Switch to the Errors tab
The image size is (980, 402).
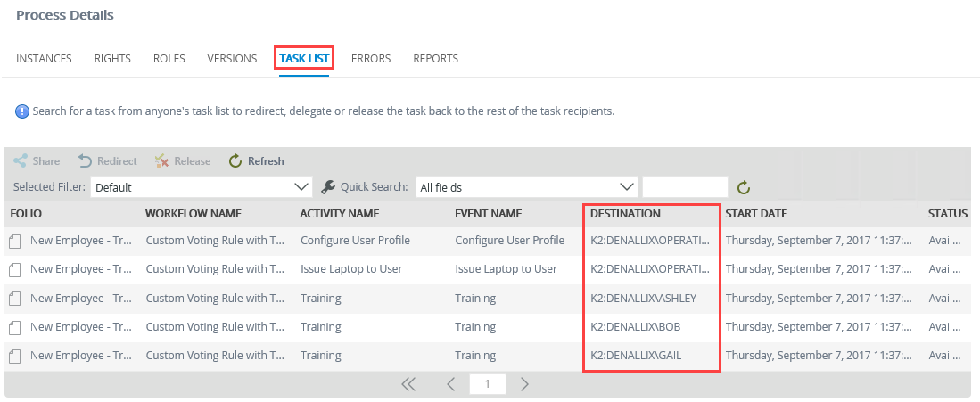[371, 58]
